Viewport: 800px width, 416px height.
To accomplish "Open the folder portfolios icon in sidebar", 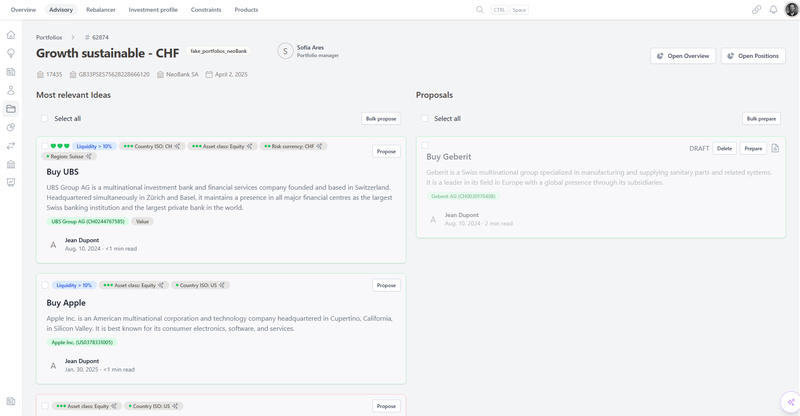I will click(x=11, y=109).
